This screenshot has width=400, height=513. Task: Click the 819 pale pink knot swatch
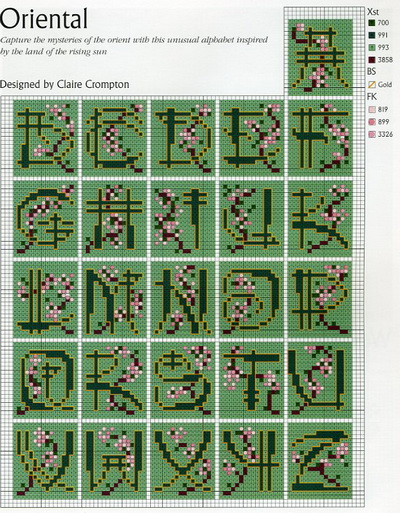tap(372, 110)
